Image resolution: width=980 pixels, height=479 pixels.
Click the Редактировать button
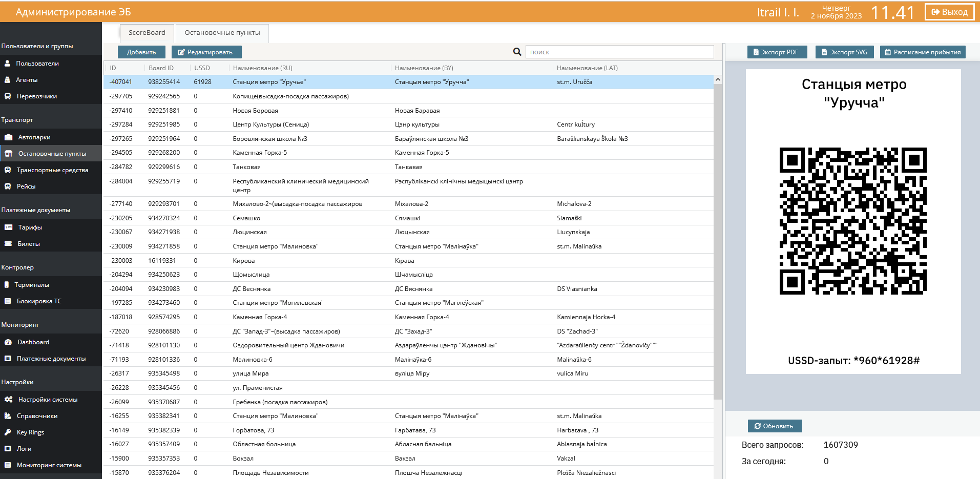(206, 52)
